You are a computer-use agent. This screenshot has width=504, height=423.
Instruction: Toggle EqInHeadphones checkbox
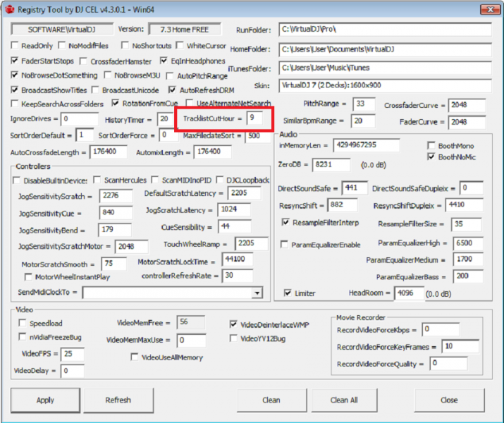164,61
